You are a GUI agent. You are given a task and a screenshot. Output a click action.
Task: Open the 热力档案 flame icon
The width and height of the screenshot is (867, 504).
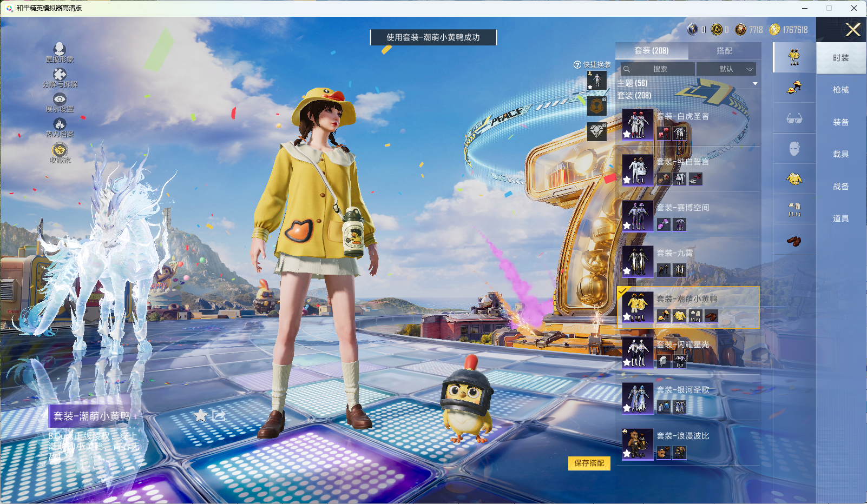tap(60, 124)
